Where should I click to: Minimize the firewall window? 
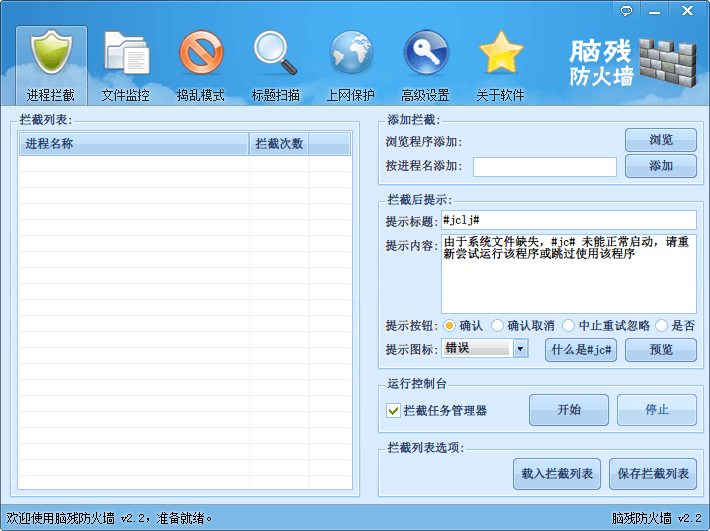point(654,10)
